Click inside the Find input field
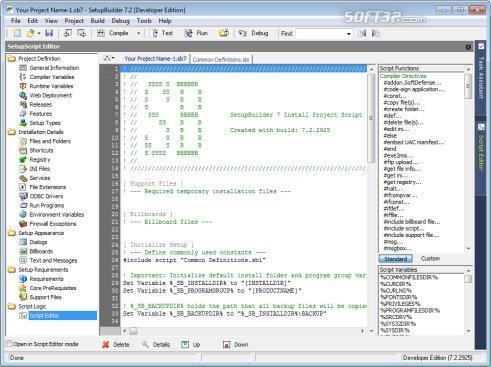This screenshot has width=491, height=367. (x=320, y=34)
